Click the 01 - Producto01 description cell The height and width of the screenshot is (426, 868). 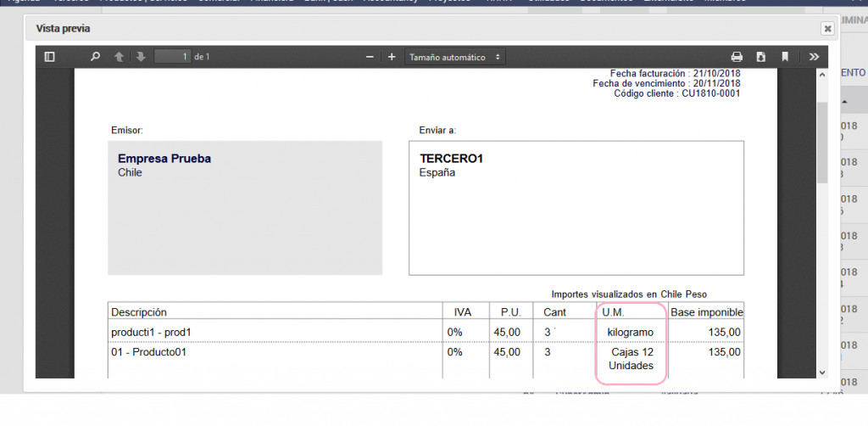tap(149, 352)
